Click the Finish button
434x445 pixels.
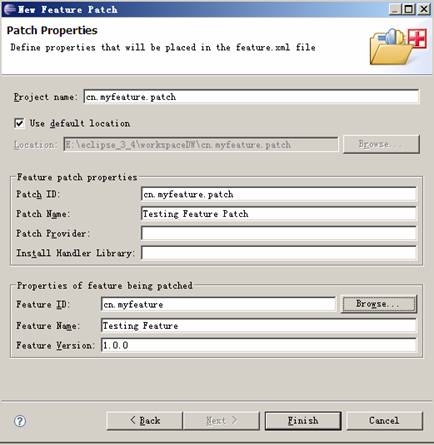[x=303, y=421]
